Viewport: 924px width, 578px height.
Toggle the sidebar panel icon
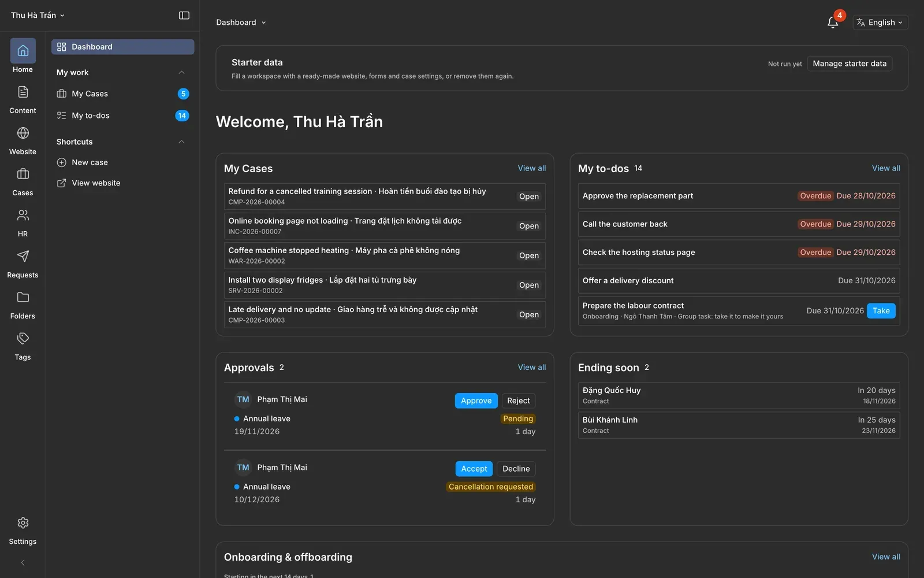point(184,16)
